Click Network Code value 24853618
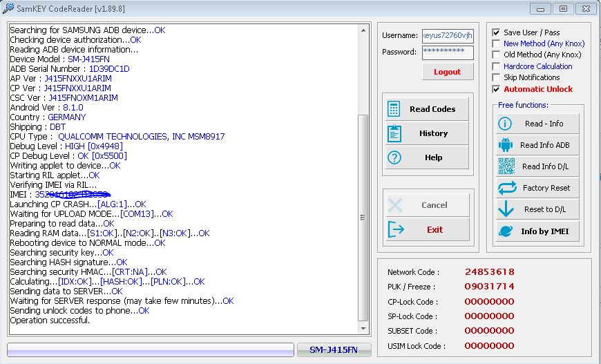 pos(490,272)
